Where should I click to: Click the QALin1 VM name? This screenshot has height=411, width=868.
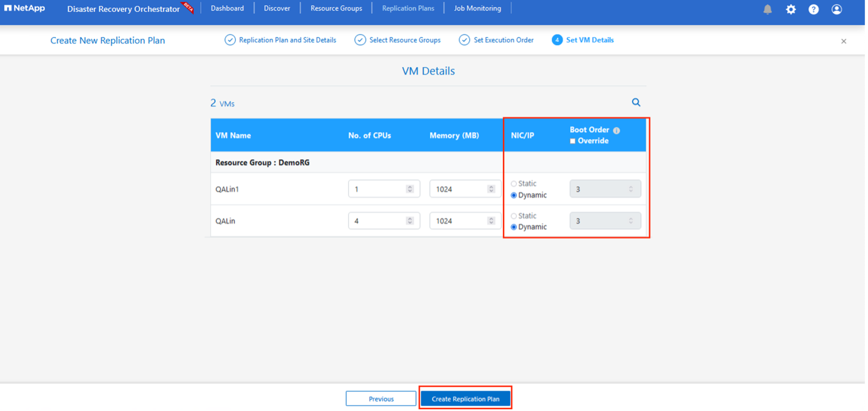[x=227, y=189]
